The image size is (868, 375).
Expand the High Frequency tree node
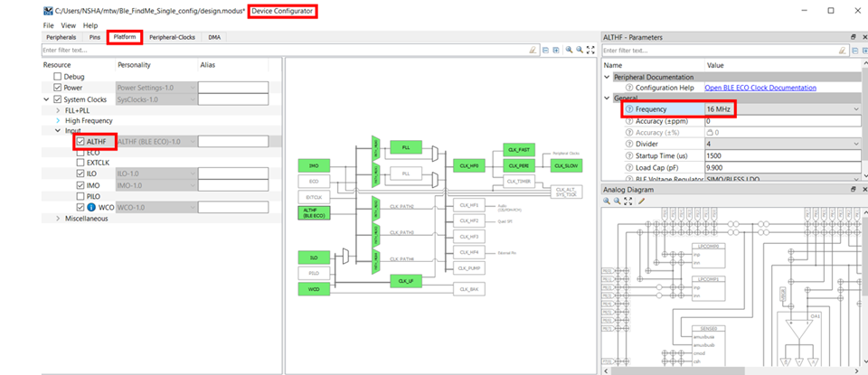point(58,120)
